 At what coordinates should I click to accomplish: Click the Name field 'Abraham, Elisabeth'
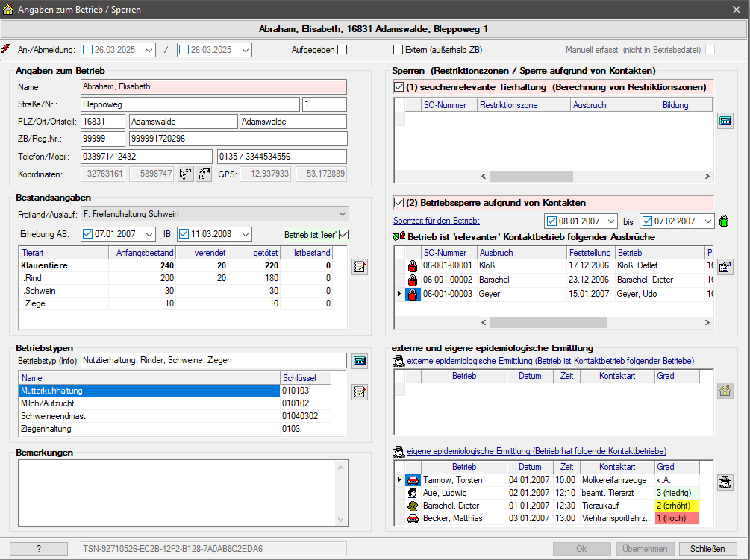(214, 86)
